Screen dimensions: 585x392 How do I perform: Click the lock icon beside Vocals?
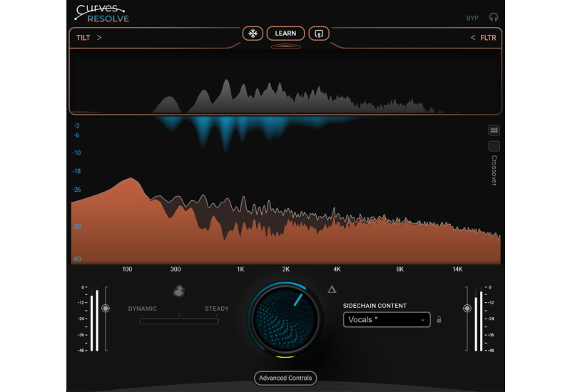click(439, 320)
